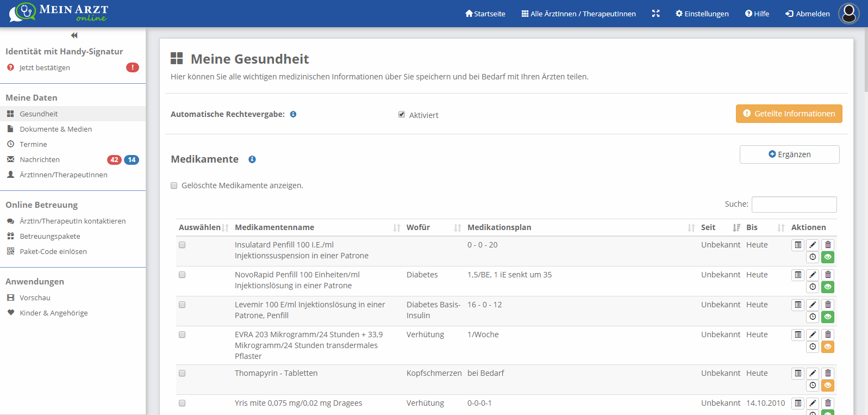Toggle green visibility eye for Levemir
This screenshot has height=415, width=868.
(x=828, y=317)
